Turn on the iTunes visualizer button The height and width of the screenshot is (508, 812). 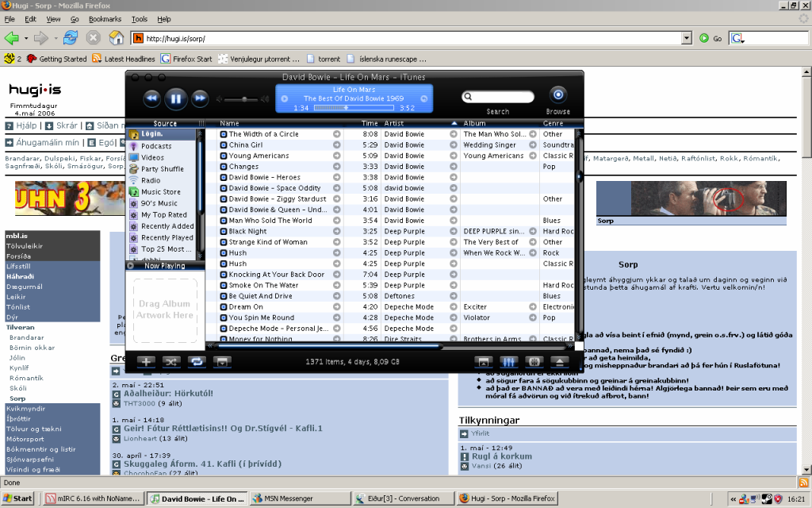coord(534,362)
